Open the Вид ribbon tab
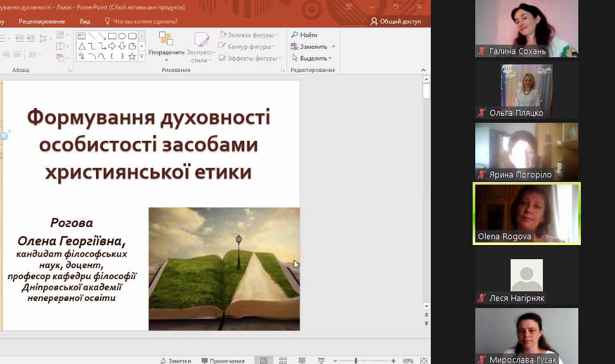This screenshot has height=364, width=615. 84,21
